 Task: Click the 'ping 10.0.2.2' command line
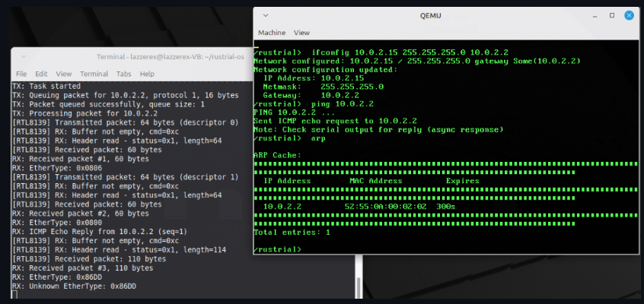(x=314, y=104)
